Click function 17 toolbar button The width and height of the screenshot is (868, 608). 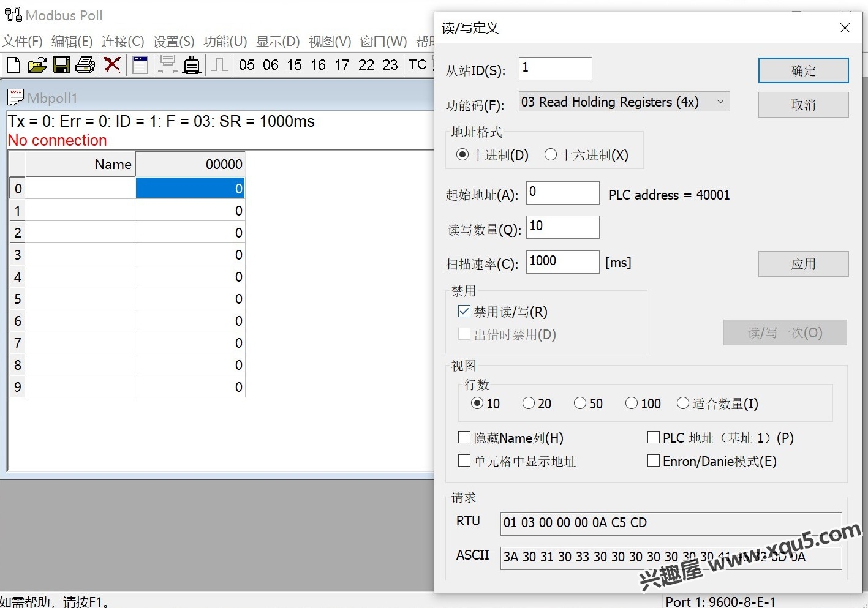[x=342, y=65]
